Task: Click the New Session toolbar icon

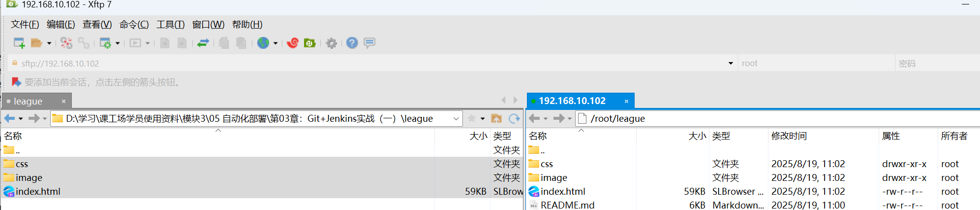Action: [x=19, y=43]
